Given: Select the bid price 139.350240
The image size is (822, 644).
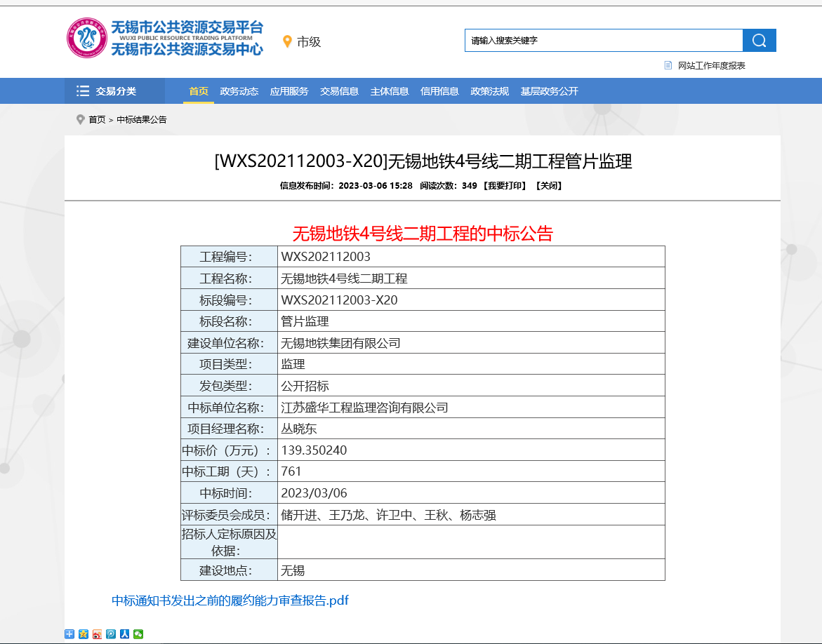Looking at the screenshot, I should coord(314,450).
